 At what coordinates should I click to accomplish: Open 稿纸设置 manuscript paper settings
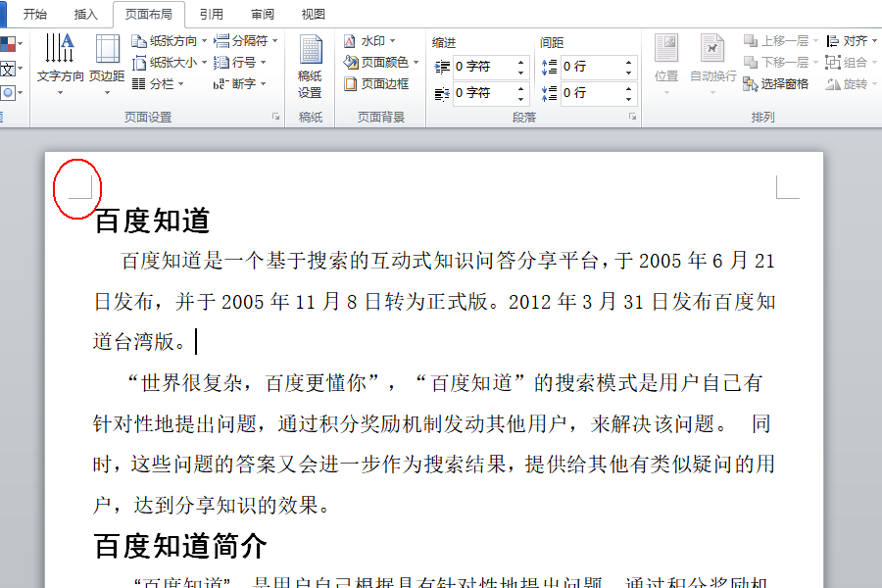[x=310, y=67]
